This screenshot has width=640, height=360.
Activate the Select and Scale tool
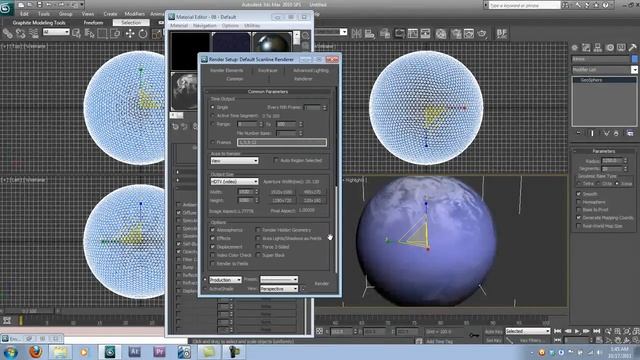156,33
